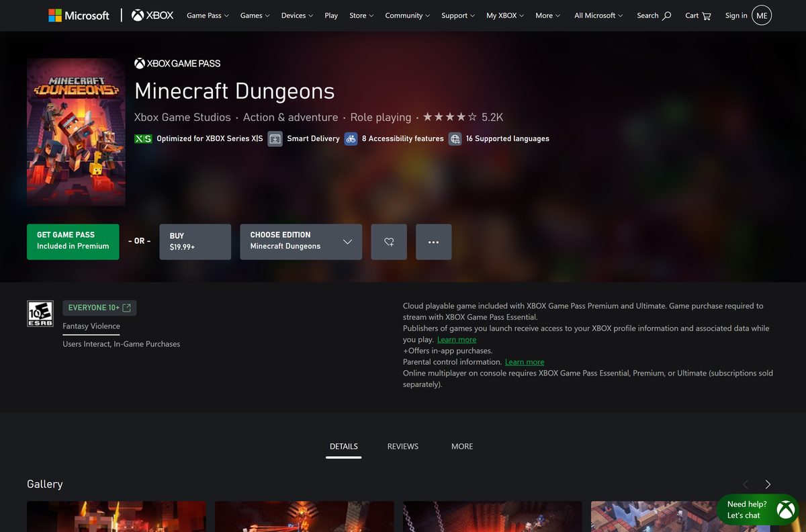Viewport: 806px width, 532px height.
Task: Click Learn more about parental controls
Action: 525,362
